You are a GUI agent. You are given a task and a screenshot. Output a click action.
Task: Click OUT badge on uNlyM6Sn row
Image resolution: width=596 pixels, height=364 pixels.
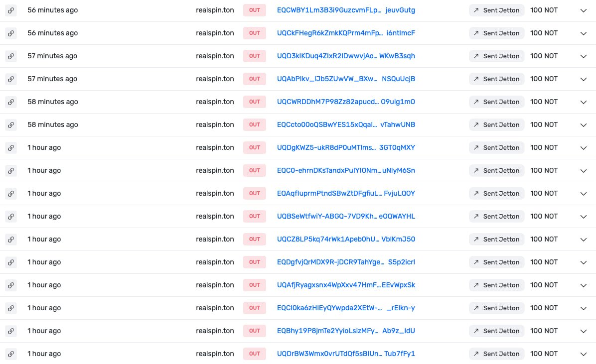coord(255,171)
